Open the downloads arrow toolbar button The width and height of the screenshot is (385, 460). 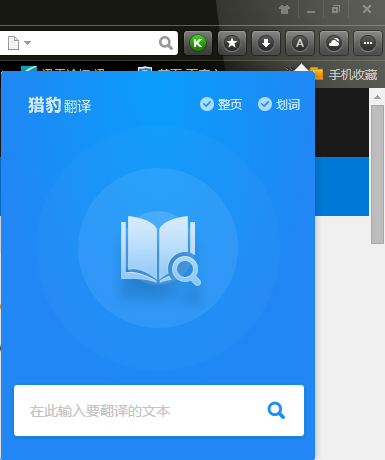pyautogui.click(x=266, y=43)
